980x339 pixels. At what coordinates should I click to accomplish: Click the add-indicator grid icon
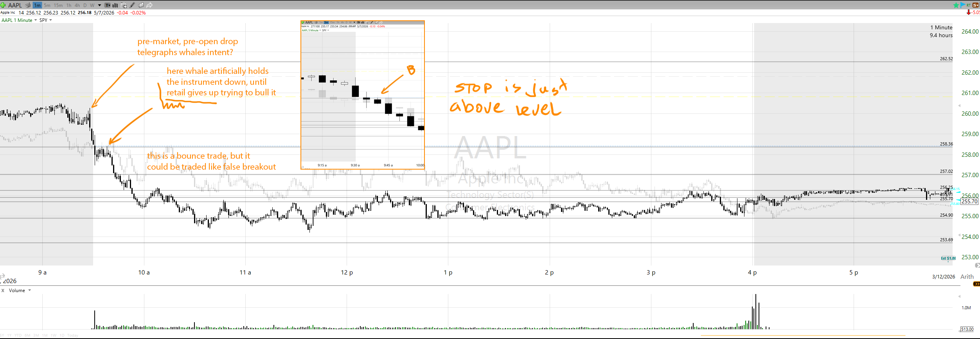click(124, 5)
